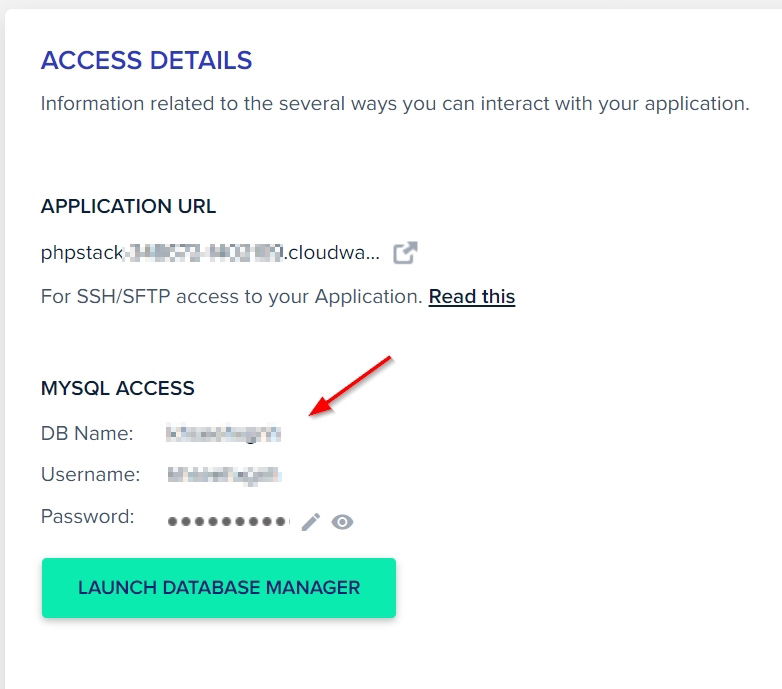Click the masked password dots field

coord(228,521)
